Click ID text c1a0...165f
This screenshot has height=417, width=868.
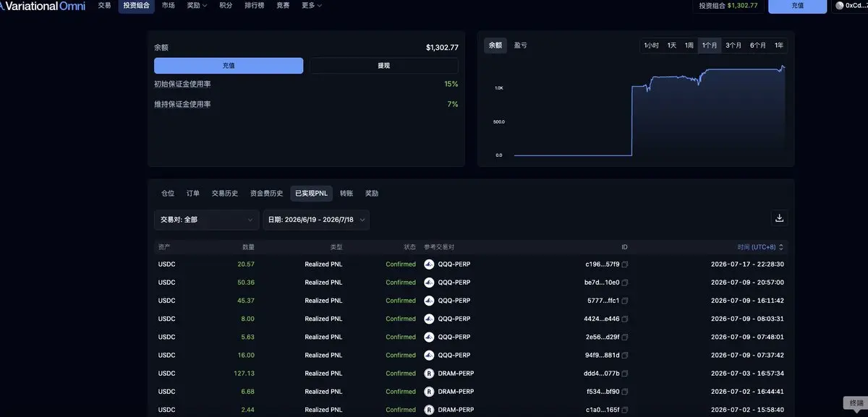(x=602, y=410)
